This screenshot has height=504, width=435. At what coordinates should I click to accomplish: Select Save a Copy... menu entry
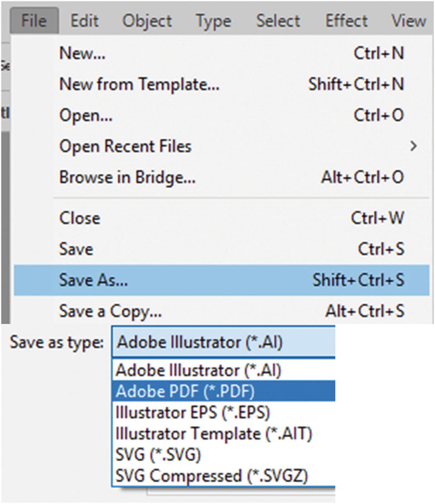click(x=110, y=311)
